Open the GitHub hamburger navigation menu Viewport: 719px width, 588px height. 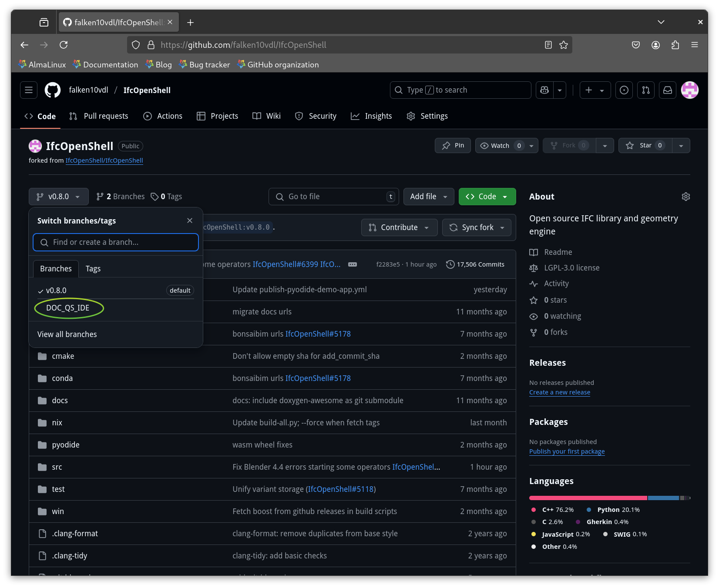click(x=29, y=90)
